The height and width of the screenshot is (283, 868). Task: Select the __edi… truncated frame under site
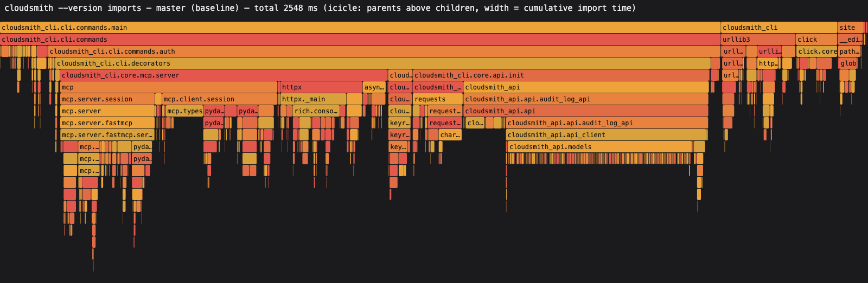click(851, 40)
